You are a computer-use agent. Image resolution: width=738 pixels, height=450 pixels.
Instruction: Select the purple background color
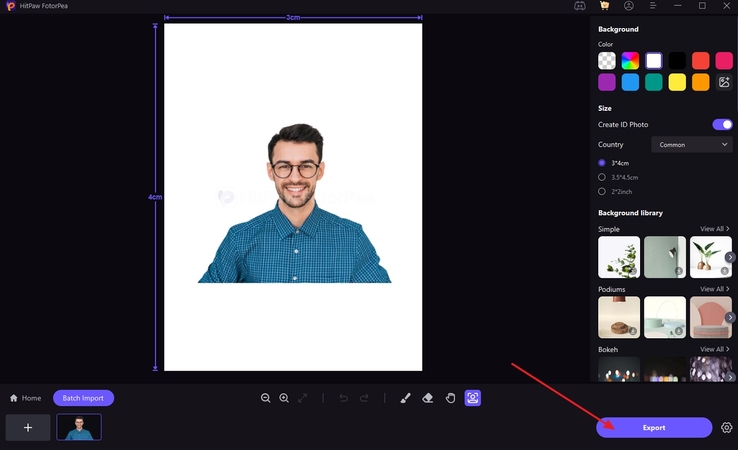[607, 82]
